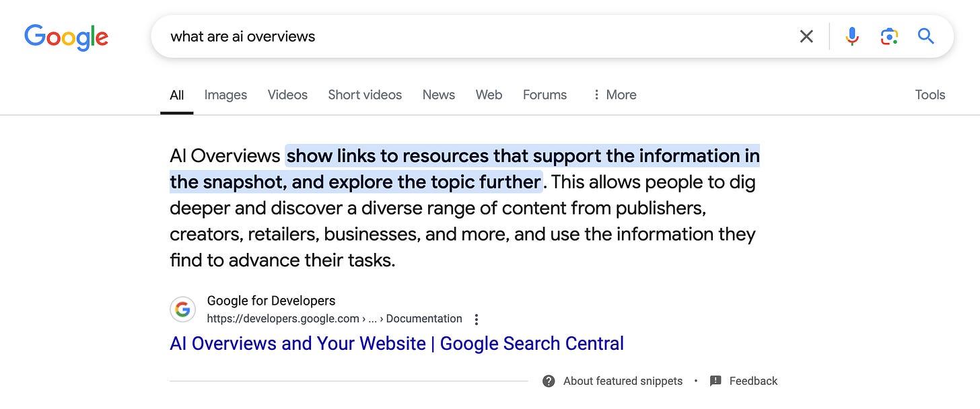This screenshot has width=980, height=409.
Task: Expand the More filters menu
Action: tap(614, 95)
